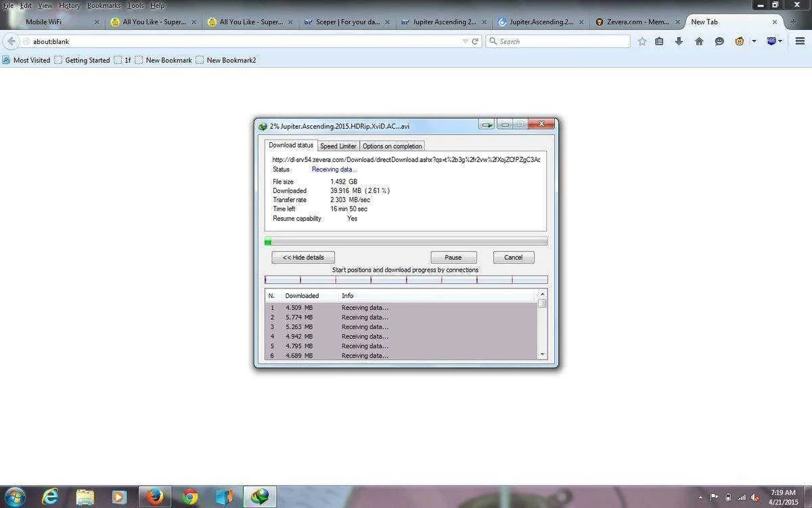The image size is (812, 508).
Task: Switch to Firefox in taskbar
Action: tap(155, 496)
